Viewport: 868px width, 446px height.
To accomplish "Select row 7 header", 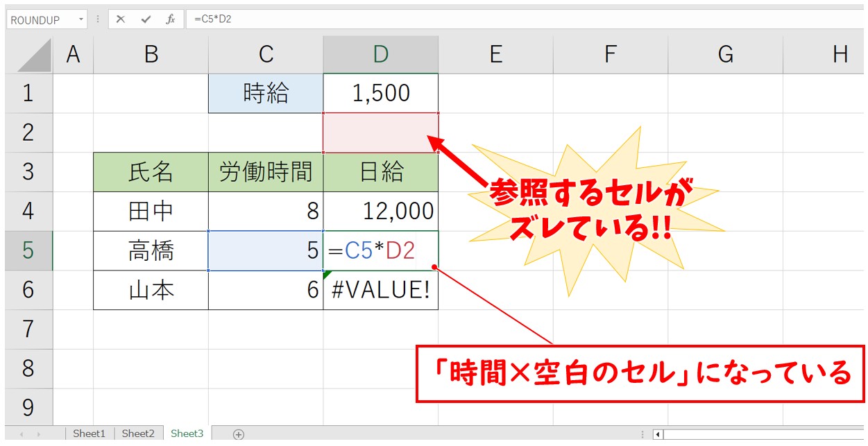I will (x=28, y=329).
